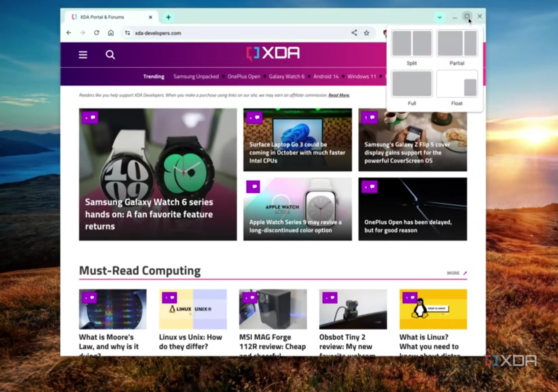Viewport: 558px width, 392px height.
Task: Open comments badge on What is Linux card
Action: click(410, 298)
